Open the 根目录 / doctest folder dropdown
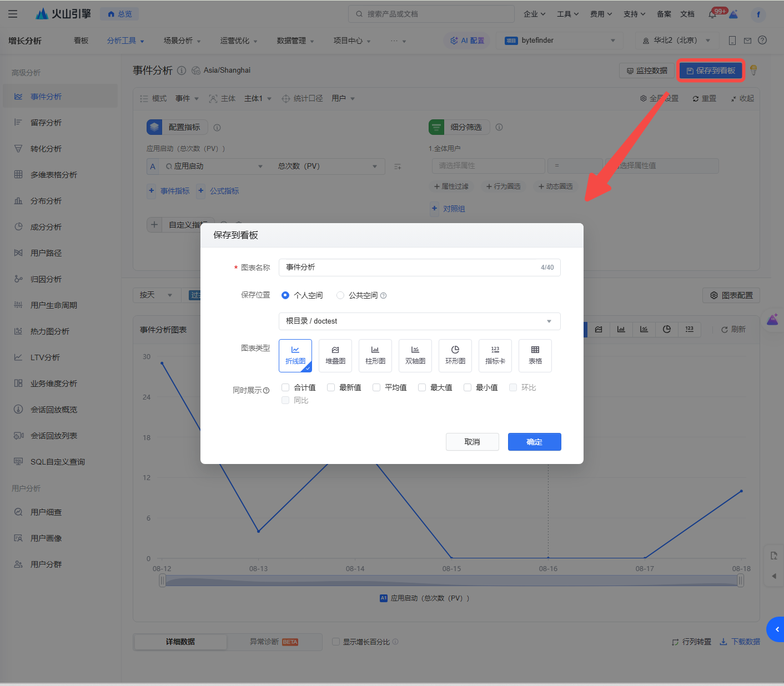The height and width of the screenshot is (686, 784). coord(420,321)
